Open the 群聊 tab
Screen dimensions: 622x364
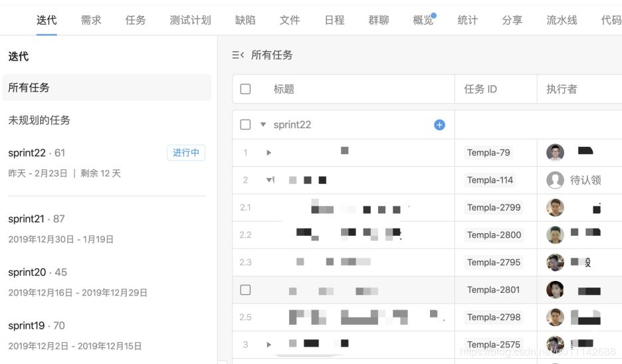click(378, 20)
